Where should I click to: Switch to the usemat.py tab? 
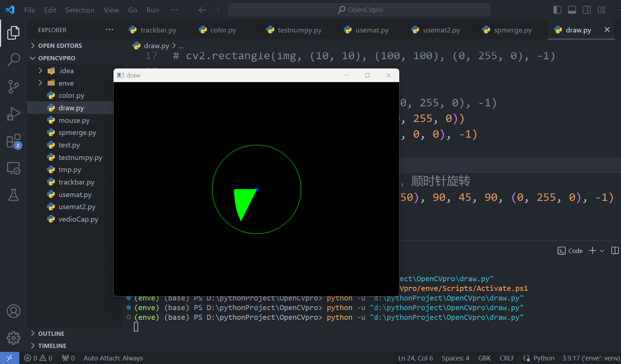[x=371, y=30]
